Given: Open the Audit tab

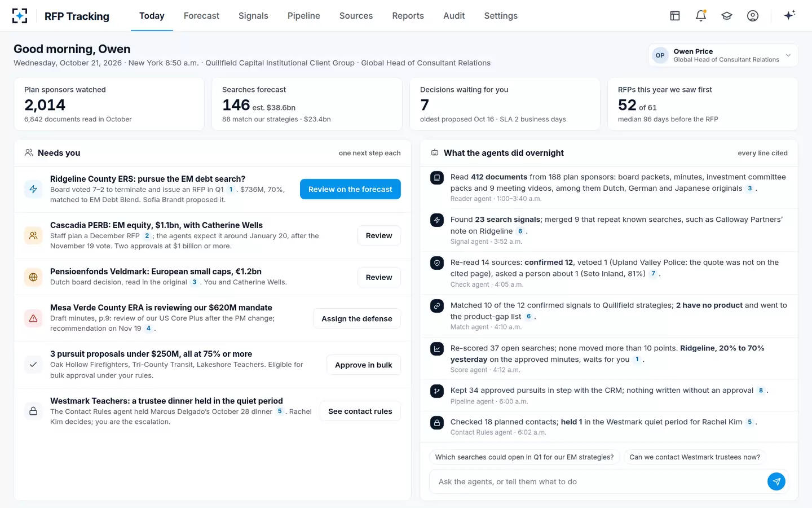Looking at the screenshot, I should [454, 16].
